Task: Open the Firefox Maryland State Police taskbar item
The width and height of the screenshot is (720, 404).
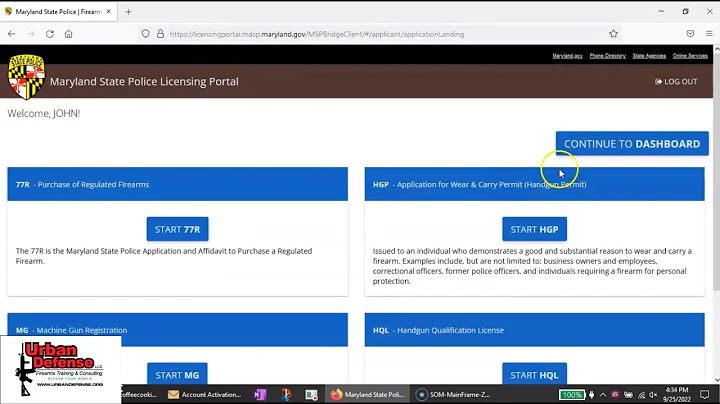Action: (367, 394)
